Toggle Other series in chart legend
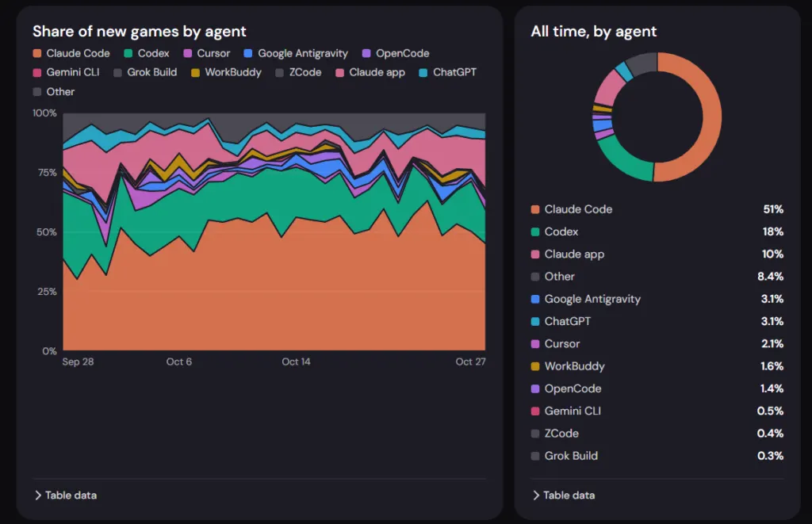 click(54, 92)
